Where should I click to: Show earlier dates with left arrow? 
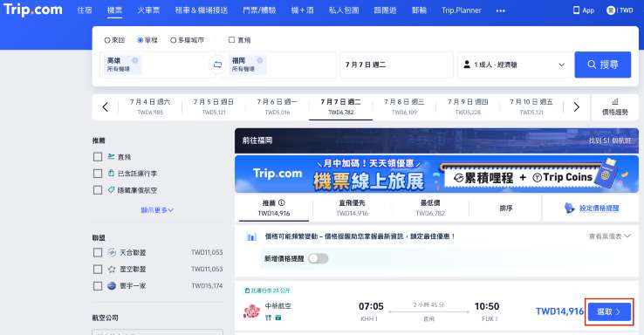click(105, 107)
